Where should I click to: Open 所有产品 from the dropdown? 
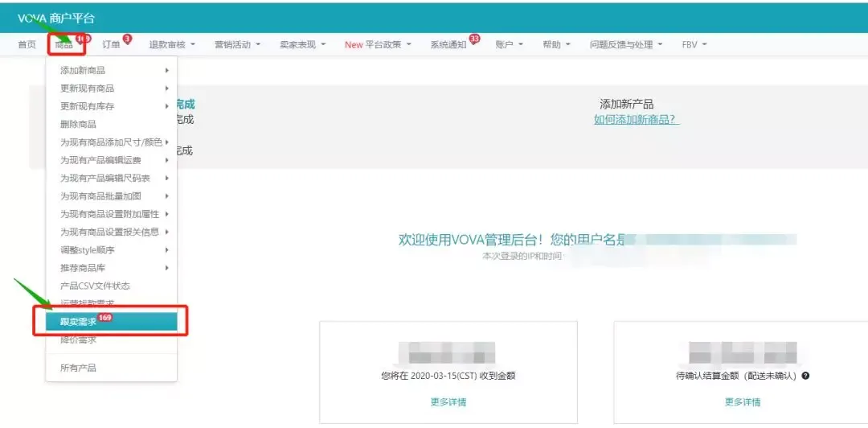[x=111, y=368]
